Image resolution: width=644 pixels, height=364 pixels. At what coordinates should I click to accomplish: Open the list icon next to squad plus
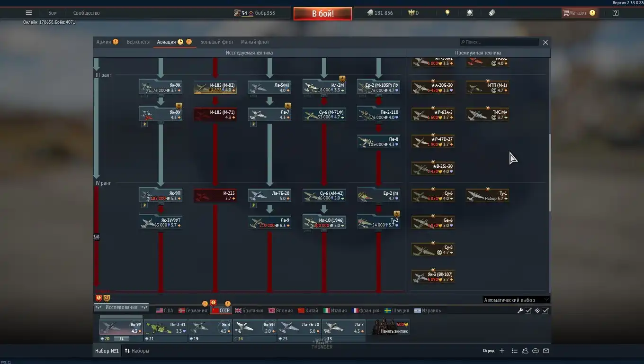pyautogui.click(x=515, y=351)
